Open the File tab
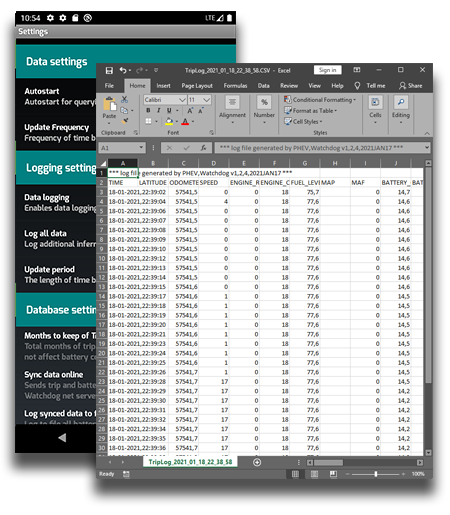Screen dimensions: 450x515 pyautogui.click(x=109, y=86)
